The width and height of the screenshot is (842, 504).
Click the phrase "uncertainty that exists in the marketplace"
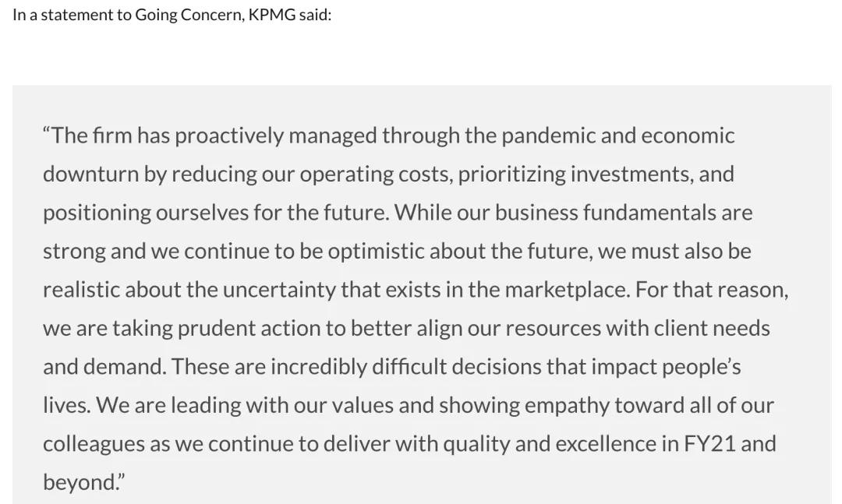(426, 291)
